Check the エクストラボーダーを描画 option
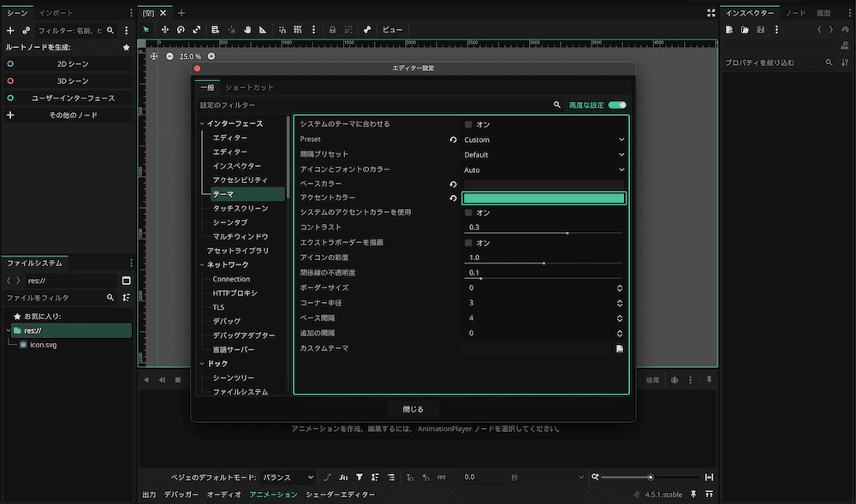This screenshot has height=504, width=856. (x=469, y=243)
